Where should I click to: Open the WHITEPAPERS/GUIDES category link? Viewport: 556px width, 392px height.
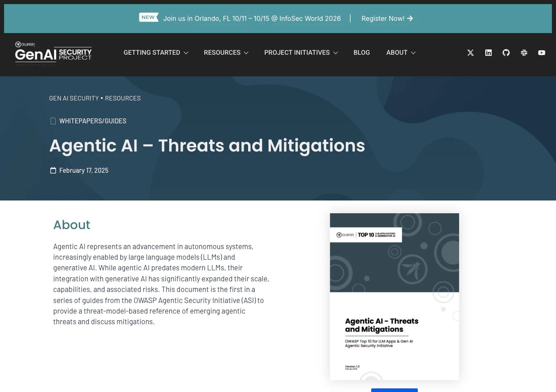point(93,121)
